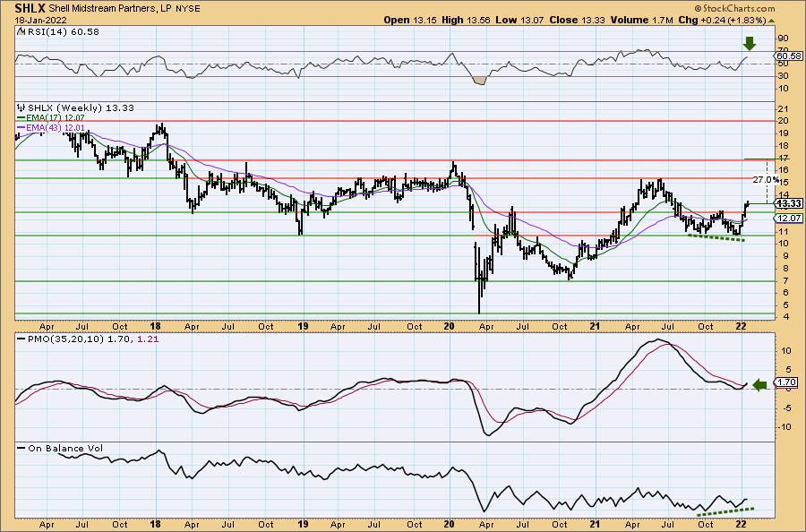806x532 pixels.
Task: Click the line icon before RSI(14)
Action: (21, 31)
